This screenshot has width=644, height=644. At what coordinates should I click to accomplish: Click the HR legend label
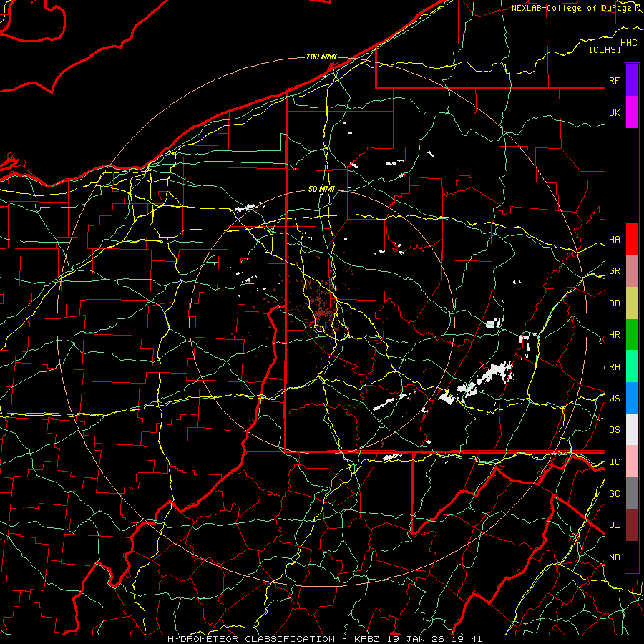click(x=614, y=335)
